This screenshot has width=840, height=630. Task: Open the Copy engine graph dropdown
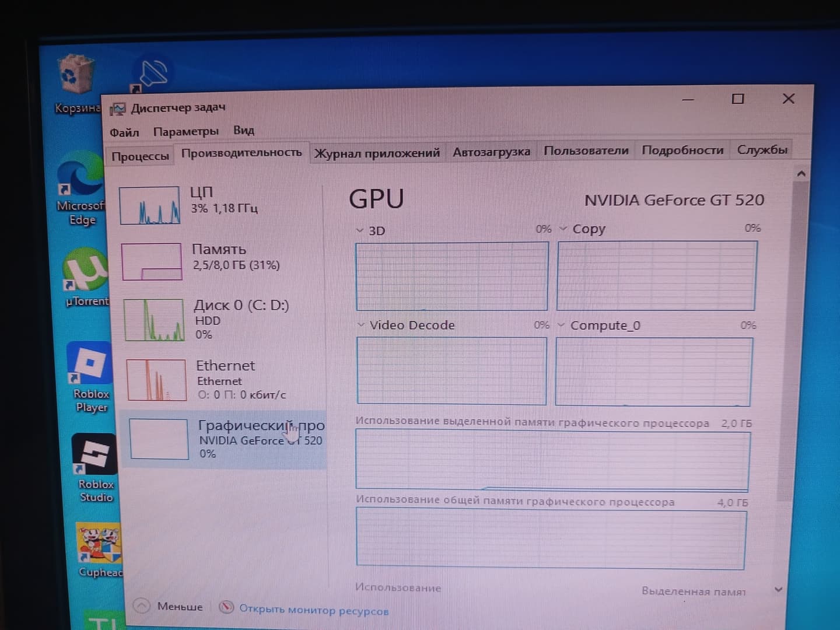pyautogui.click(x=563, y=229)
